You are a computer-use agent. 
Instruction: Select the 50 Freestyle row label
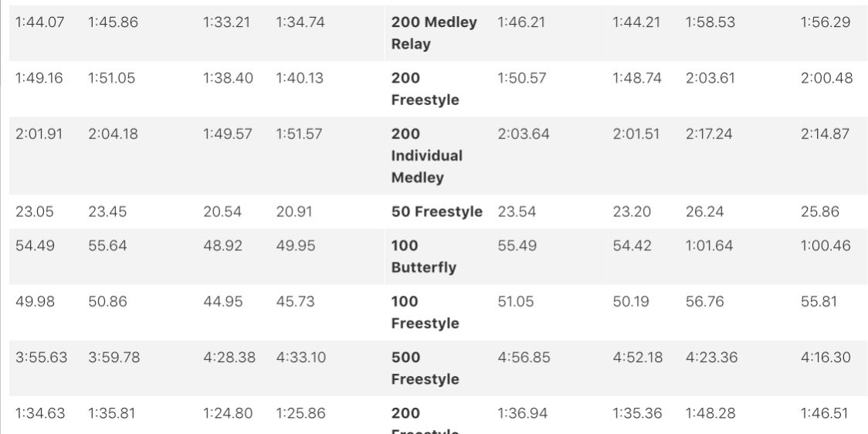pyautogui.click(x=436, y=212)
